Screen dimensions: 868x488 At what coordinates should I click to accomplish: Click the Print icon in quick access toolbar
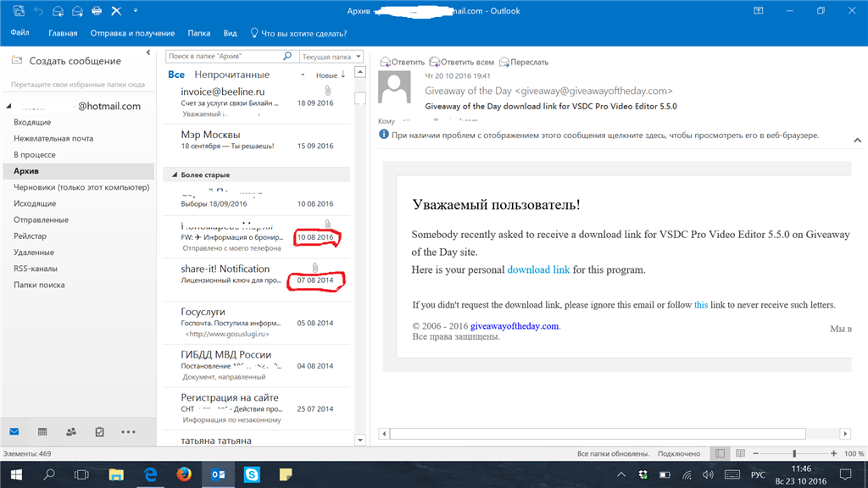pos(97,10)
